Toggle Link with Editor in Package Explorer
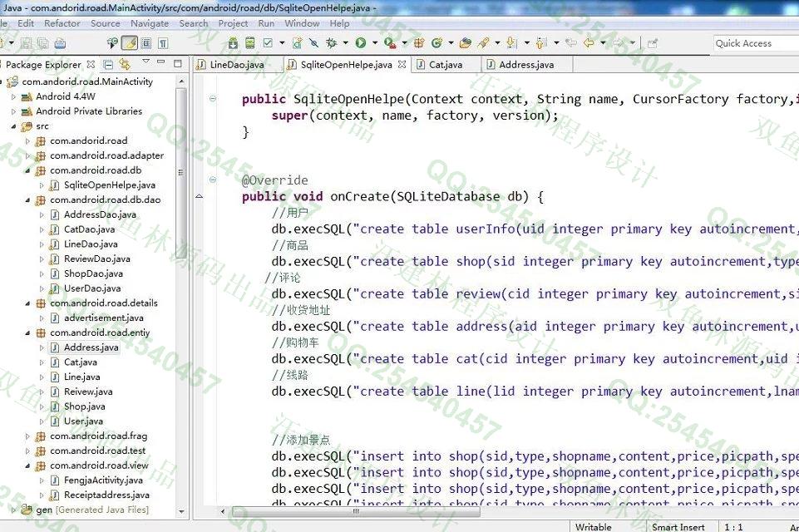 125,64
